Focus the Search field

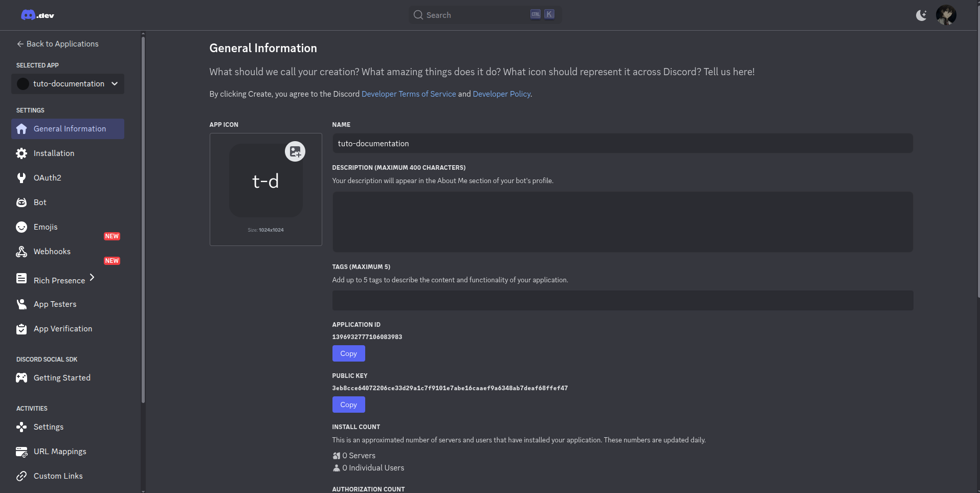484,15
